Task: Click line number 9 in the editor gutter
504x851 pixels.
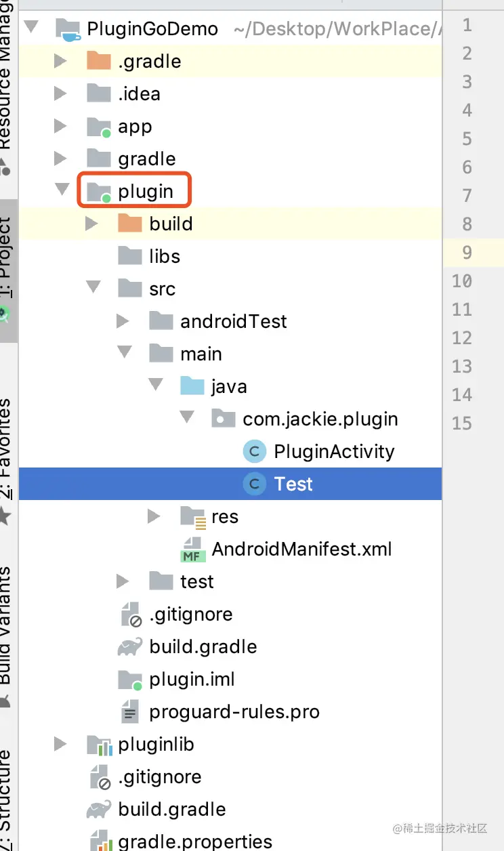Action: tap(467, 253)
